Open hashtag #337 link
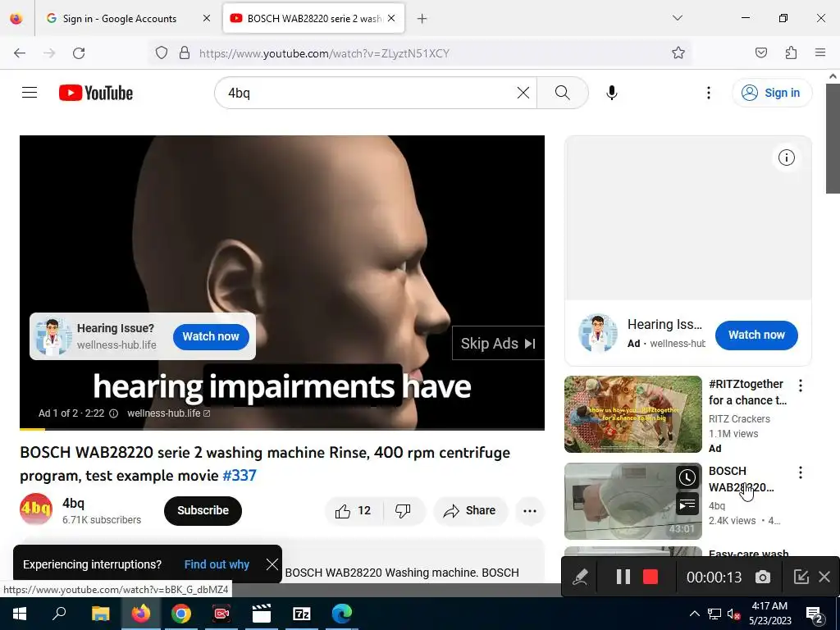 (240, 475)
